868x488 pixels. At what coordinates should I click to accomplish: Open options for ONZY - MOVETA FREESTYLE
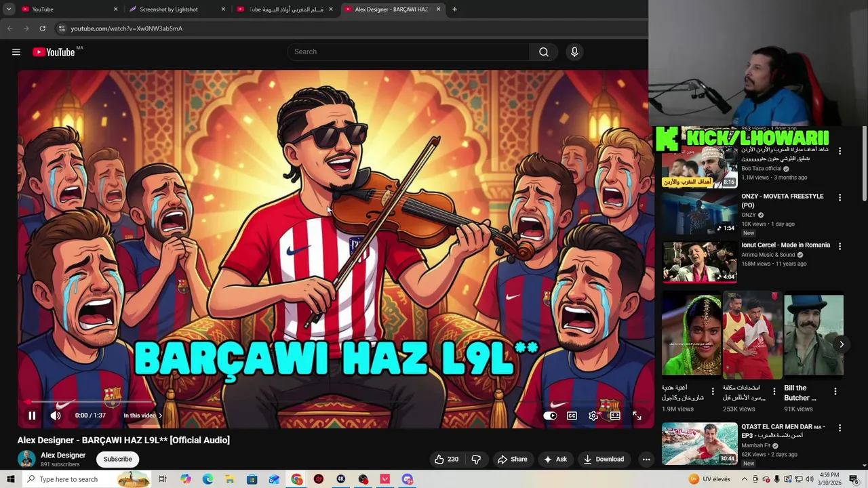[840, 198]
